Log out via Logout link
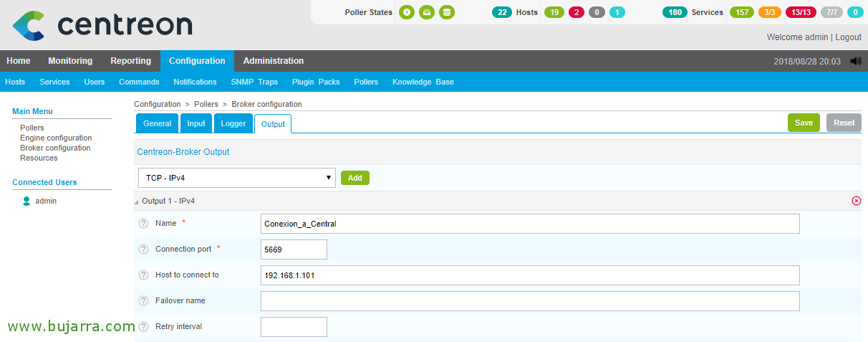Viewport: 868px width, 342px height. click(848, 37)
